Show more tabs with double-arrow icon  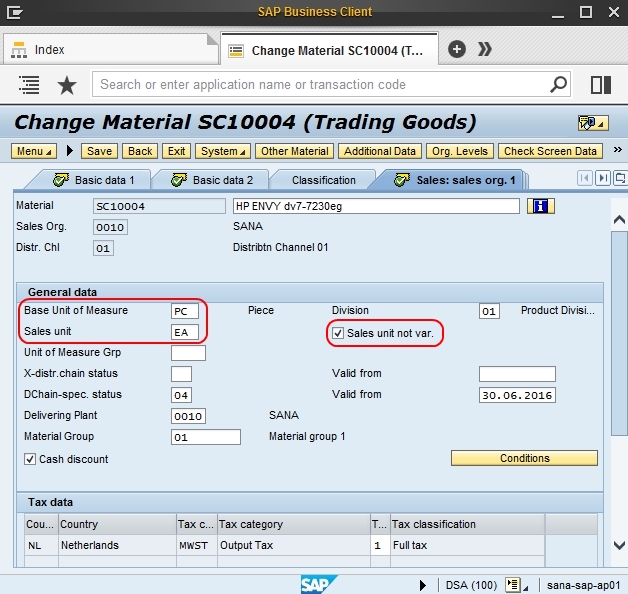tap(485, 49)
